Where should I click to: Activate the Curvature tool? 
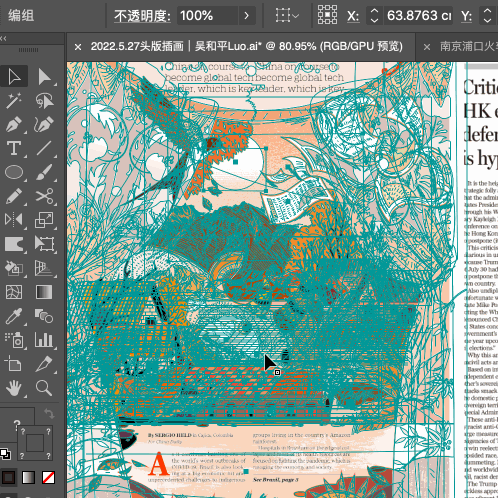click(x=44, y=125)
